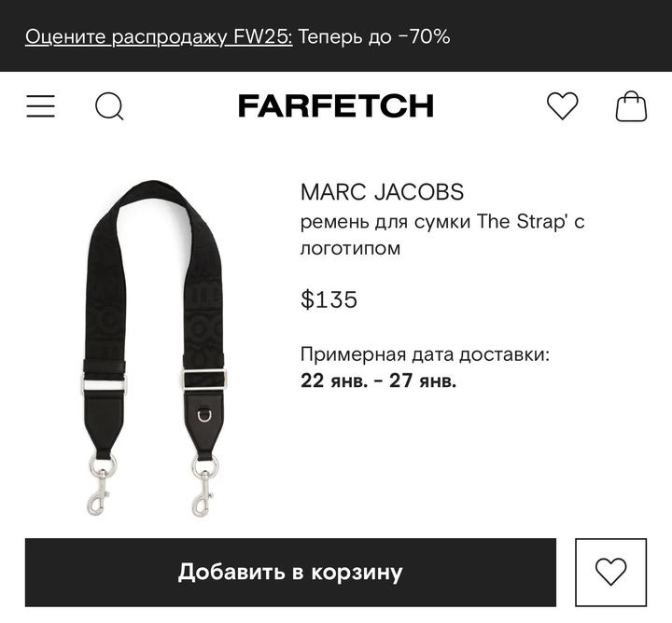Save item with the square heart button
Screen dimensions: 672x623
610,572
